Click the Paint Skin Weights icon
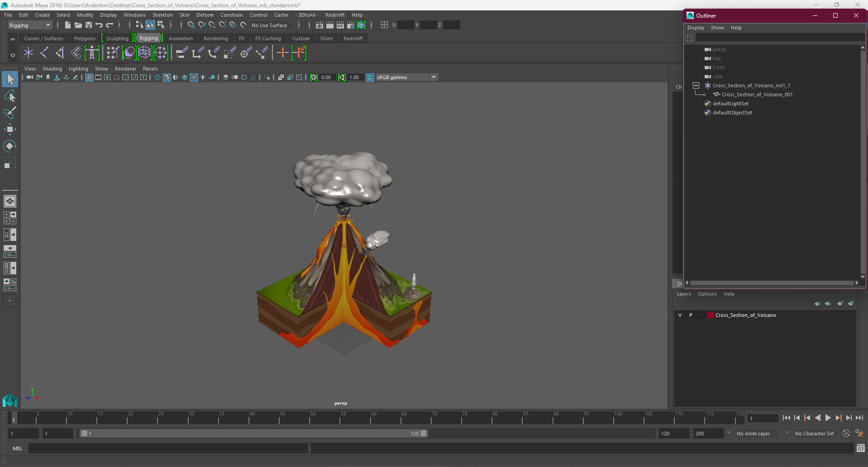Image resolution: width=868 pixels, height=467 pixels. (x=113, y=53)
